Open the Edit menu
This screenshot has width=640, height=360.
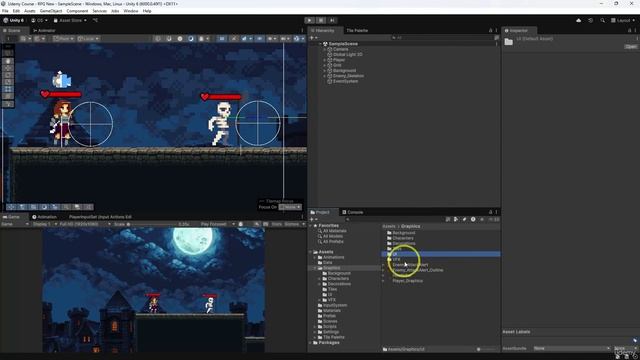tap(16, 11)
